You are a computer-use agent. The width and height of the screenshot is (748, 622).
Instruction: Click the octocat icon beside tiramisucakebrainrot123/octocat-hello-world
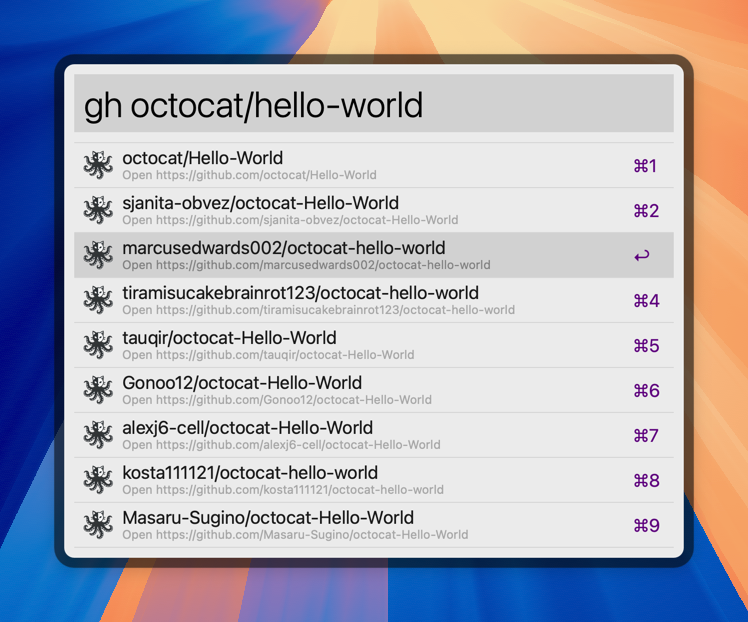click(x=98, y=300)
